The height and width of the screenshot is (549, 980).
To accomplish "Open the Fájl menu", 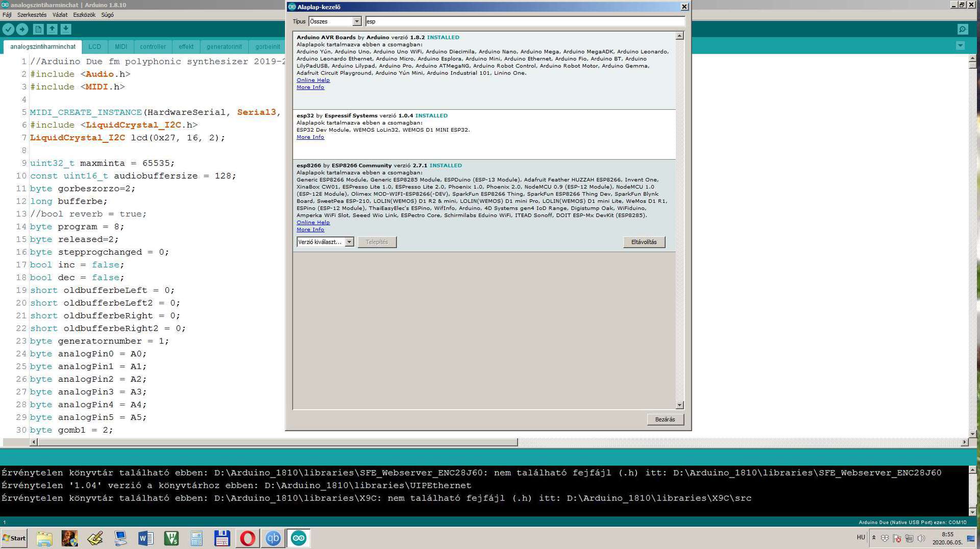I will pyautogui.click(x=7, y=15).
